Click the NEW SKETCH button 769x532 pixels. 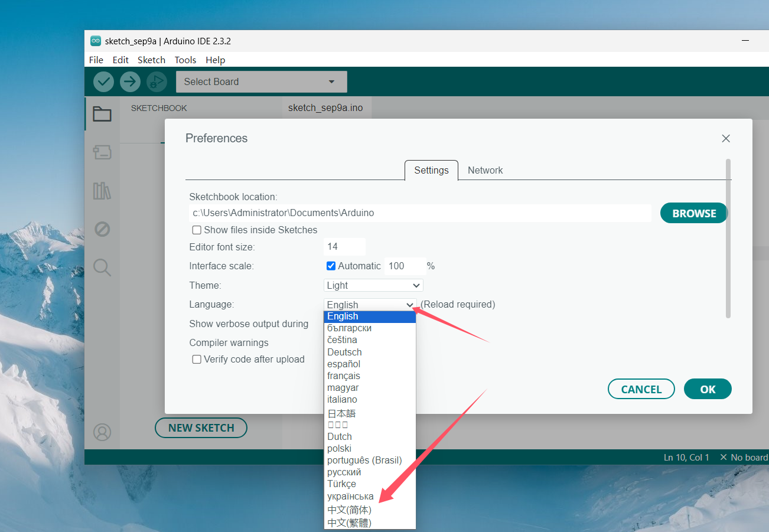(x=201, y=428)
